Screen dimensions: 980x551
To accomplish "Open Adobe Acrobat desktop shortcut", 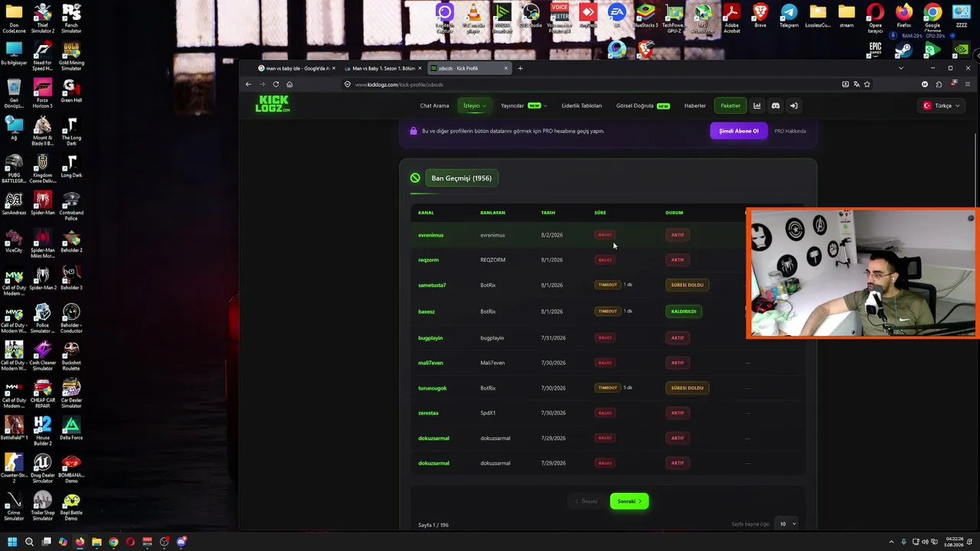I will pos(732,18).
